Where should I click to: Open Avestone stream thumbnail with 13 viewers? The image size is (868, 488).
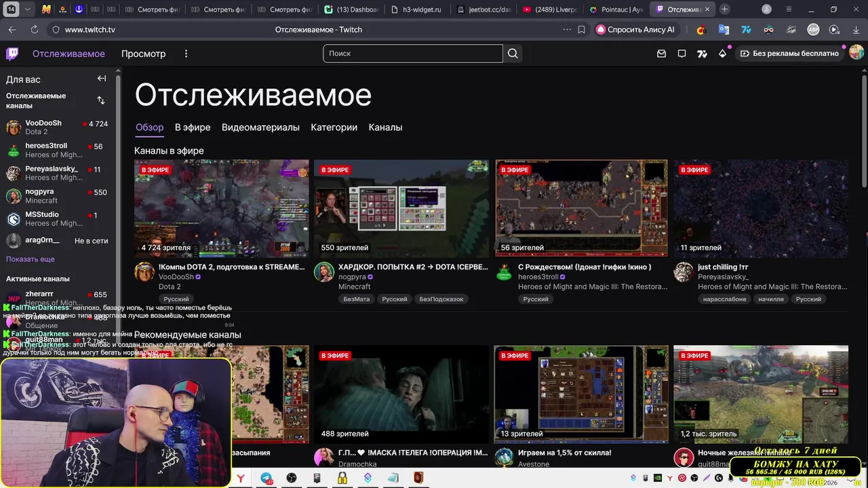581,394
